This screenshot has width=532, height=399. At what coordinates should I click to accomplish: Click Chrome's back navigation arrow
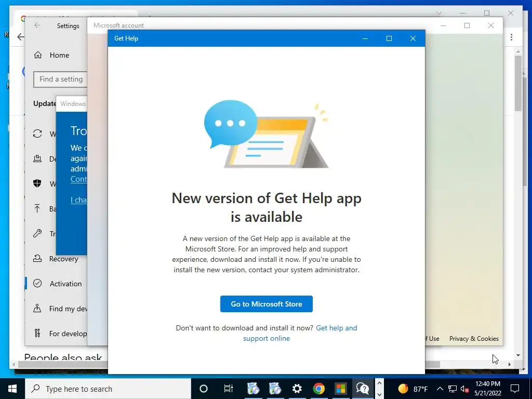coord(20,37)
